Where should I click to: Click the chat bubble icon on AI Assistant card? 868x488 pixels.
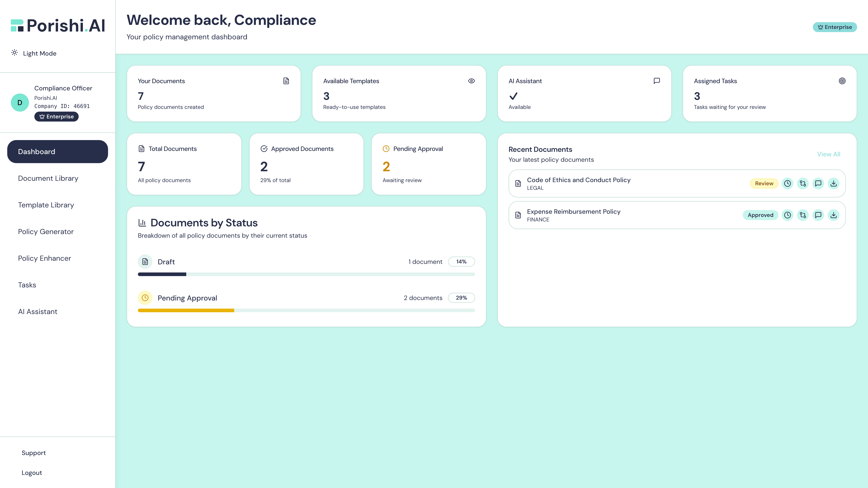click(656, 81)
